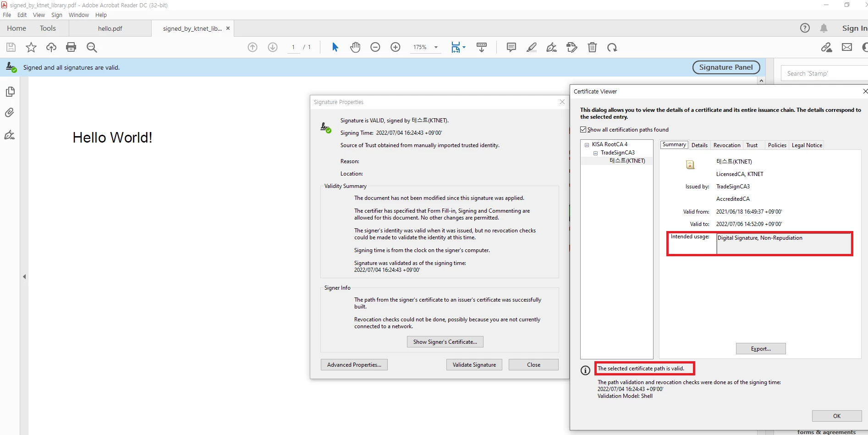Click the upload to cloud icon
Screen dimensions: 868x435
pyautogui.click(x=51, y=47)
